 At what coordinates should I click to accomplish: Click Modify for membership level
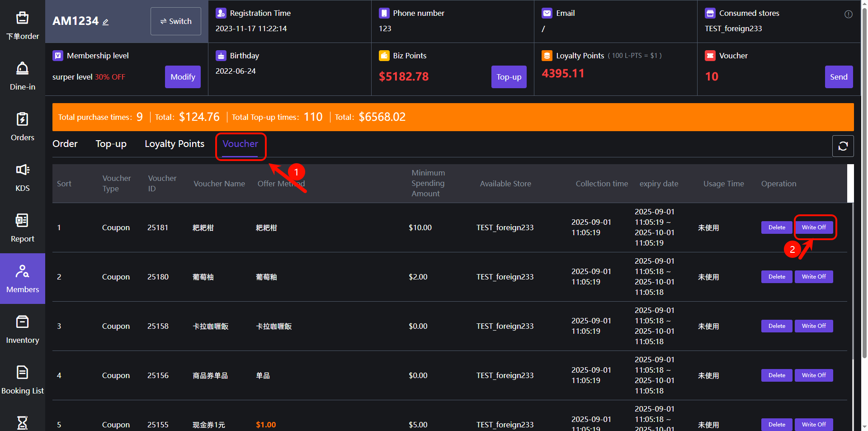tap(183, 77)
